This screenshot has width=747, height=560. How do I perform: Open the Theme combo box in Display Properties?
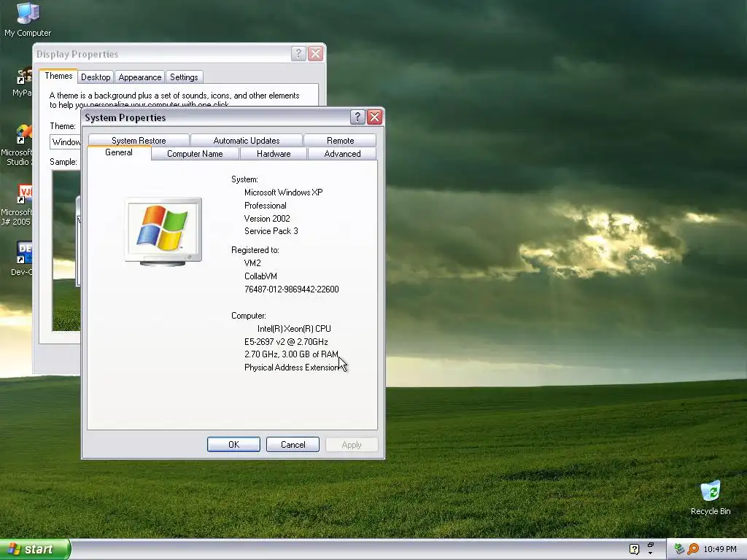point(65,142)
